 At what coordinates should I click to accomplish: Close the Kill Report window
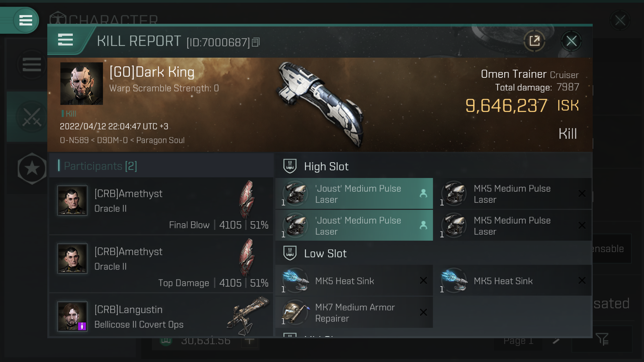571,41
